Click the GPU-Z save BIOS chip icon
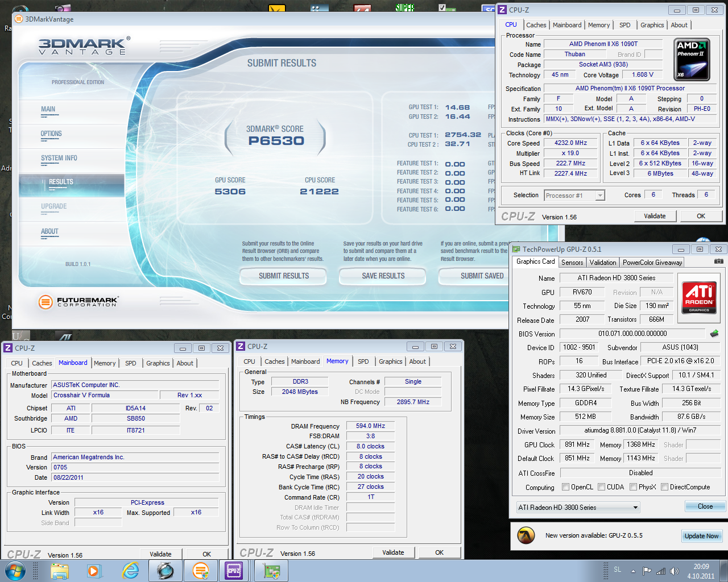Screen dimensions: 728x582 point(714,334)
